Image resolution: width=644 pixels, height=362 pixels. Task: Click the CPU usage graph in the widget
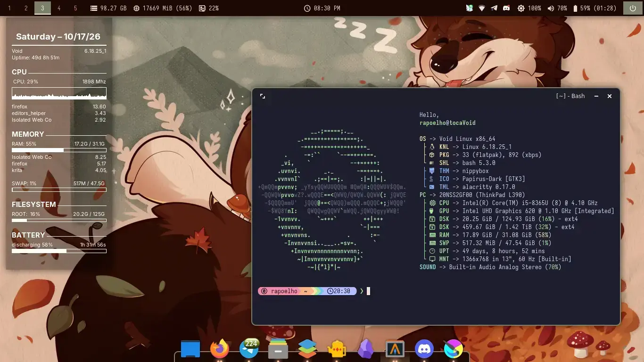coord(59,93)
